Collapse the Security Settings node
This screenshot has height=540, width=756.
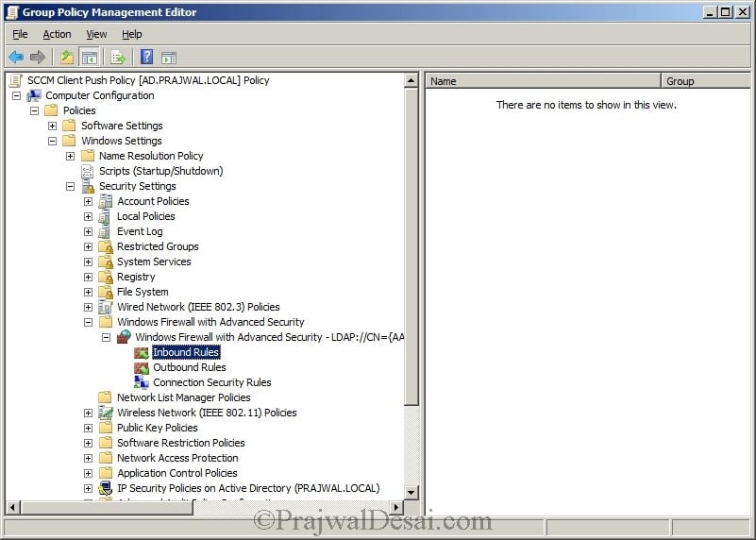tap(70, 186)
